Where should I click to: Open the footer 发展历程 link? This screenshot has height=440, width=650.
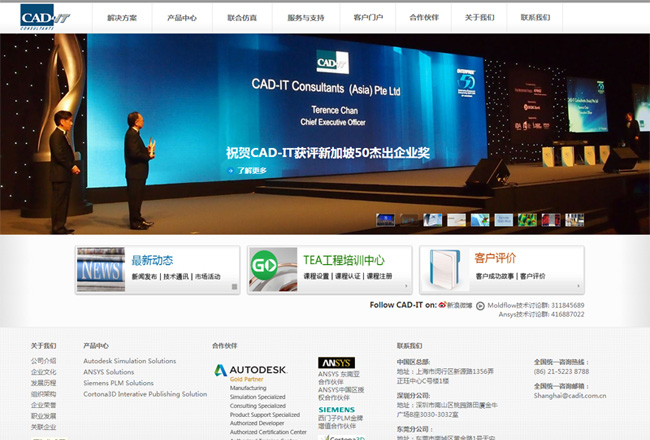(x=44, y=383)
